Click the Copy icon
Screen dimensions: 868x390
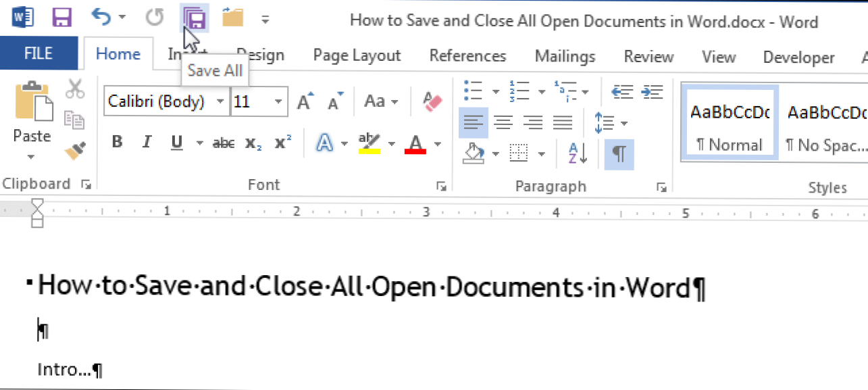pyautogui.click(x=74, y=120)
